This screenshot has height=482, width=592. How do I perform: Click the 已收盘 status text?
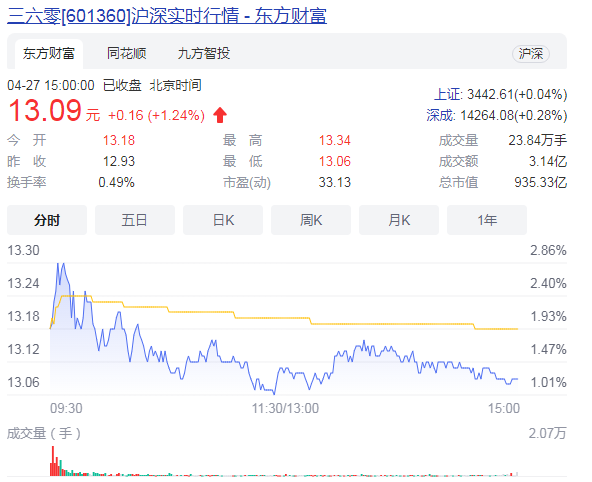tap(122, 85)
